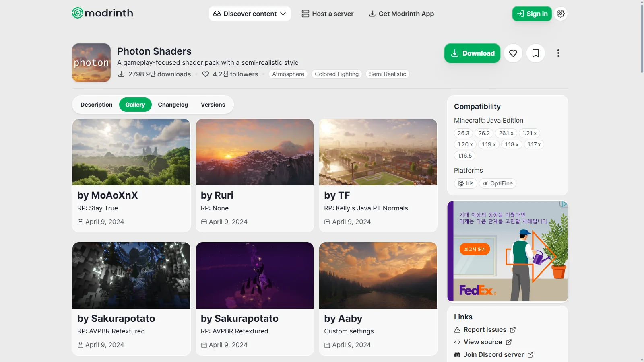Click external link icon beside Report issues
The width and height of the screenshot is (644, 362).
513,330
